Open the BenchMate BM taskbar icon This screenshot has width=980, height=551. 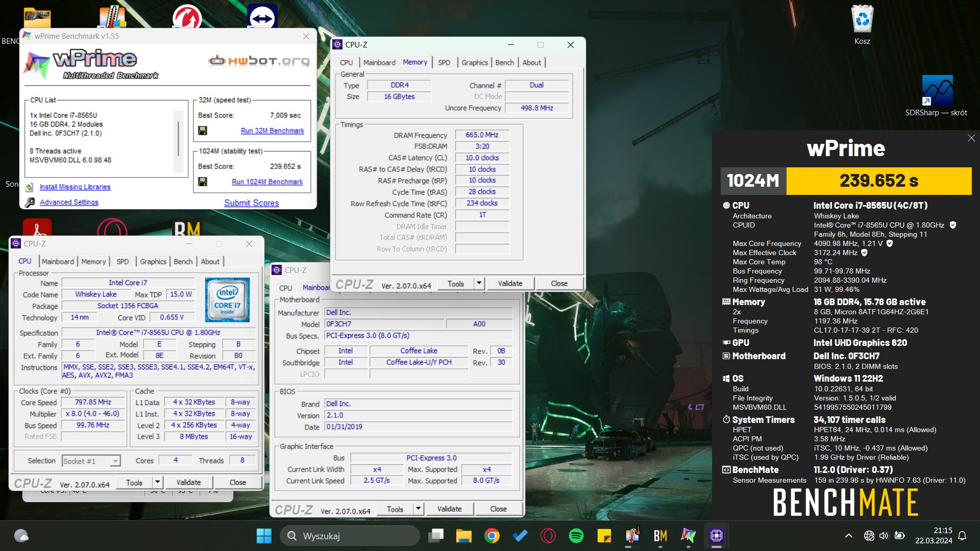click(x=660, y=536)
